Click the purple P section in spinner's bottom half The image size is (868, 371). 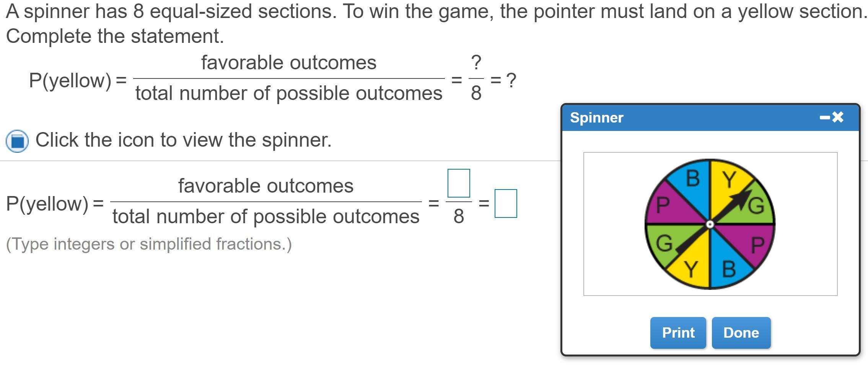[x=756, y=243]
